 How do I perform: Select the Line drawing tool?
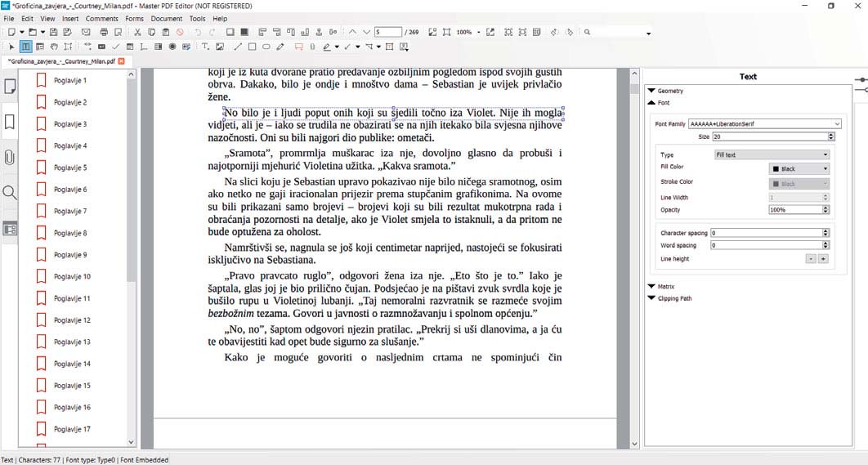coord(238,47)
